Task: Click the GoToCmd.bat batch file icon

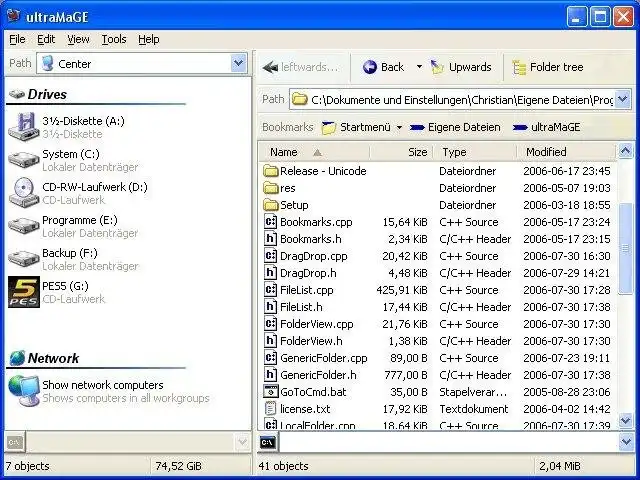Action: click(x=271, y=392)
